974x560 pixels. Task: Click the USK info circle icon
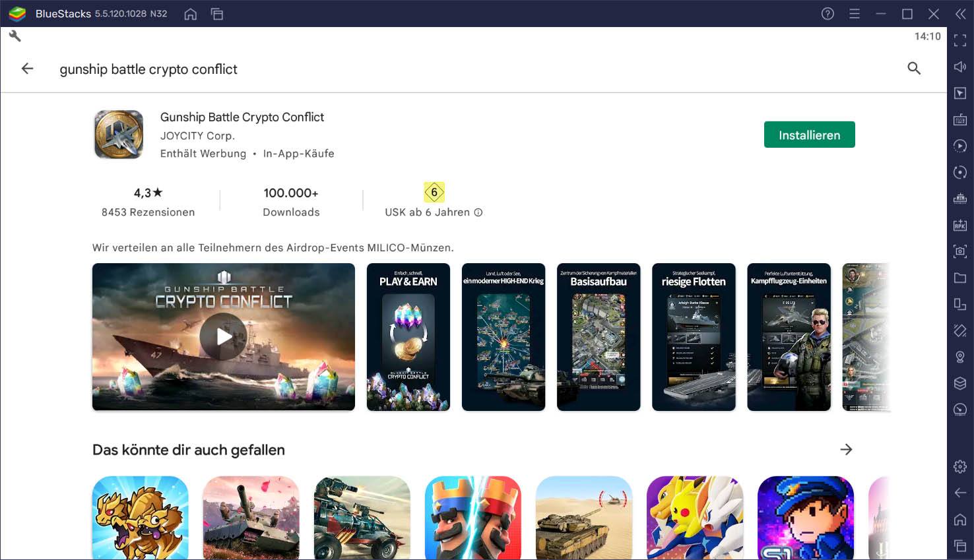478,212
